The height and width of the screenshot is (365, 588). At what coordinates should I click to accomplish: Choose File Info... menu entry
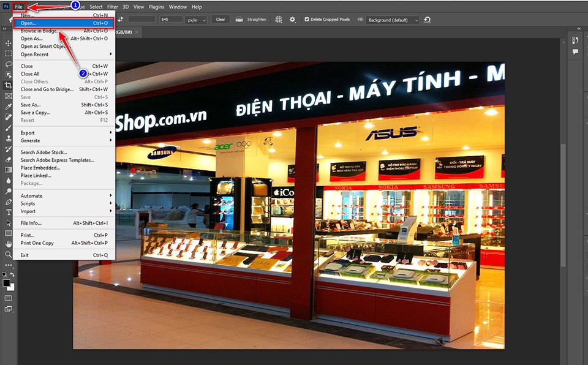[x=64, y=223]
